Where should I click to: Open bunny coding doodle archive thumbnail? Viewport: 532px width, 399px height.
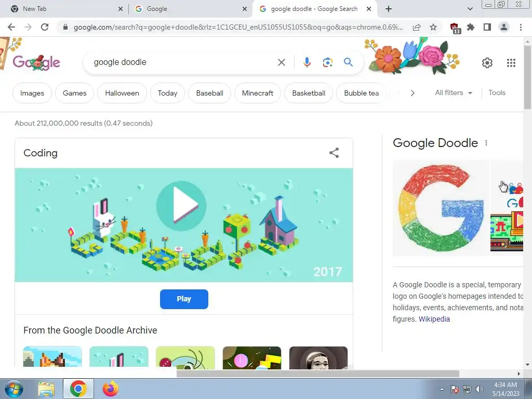tap(119, 357)
